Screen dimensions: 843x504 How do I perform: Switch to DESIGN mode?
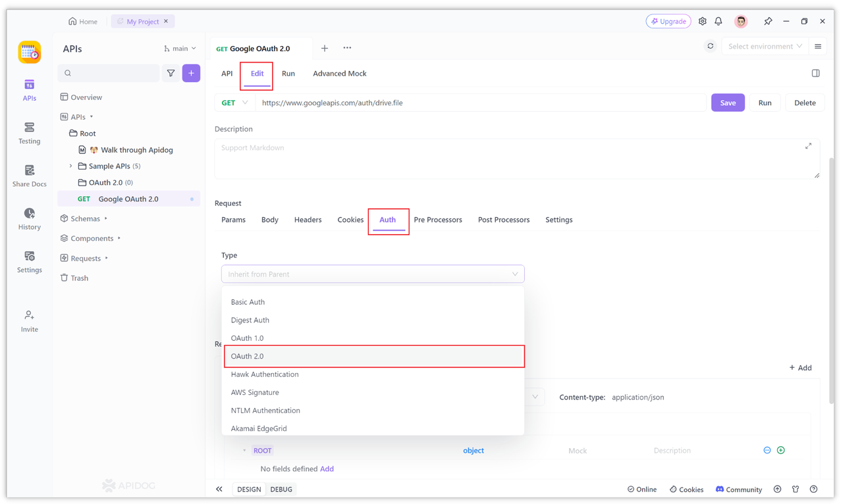click(249, 489)
